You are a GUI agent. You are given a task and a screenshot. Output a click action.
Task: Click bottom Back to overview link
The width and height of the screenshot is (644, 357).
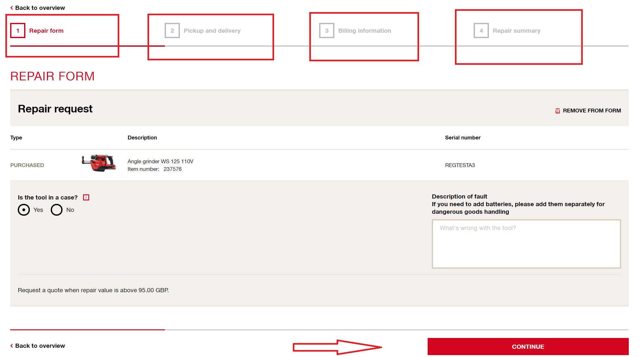coord(40,346)
